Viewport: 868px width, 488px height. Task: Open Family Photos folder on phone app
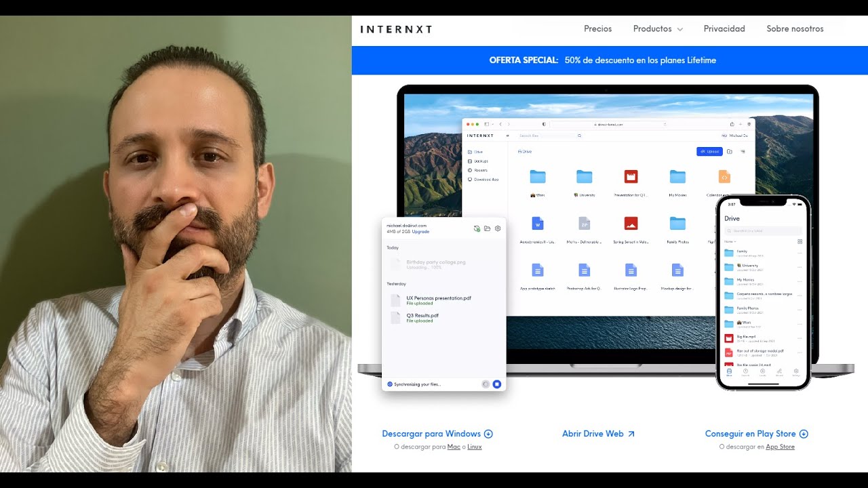click(x=763, y=310)
